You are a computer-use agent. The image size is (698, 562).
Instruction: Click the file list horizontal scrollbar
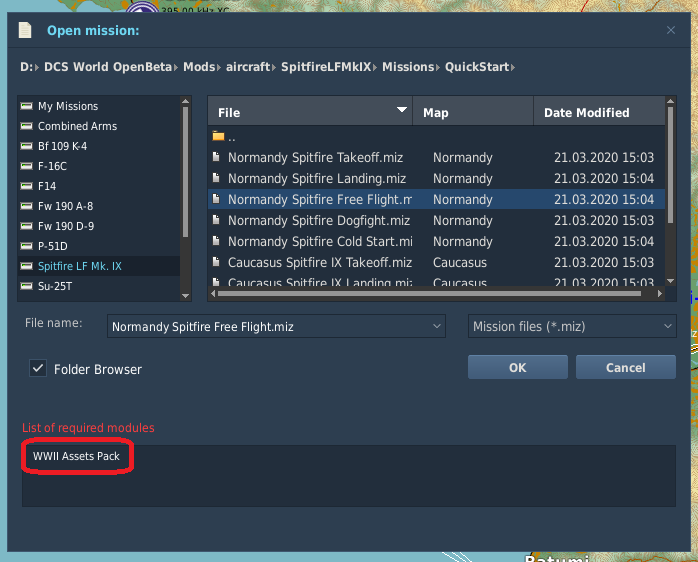[x=430, y=294]
